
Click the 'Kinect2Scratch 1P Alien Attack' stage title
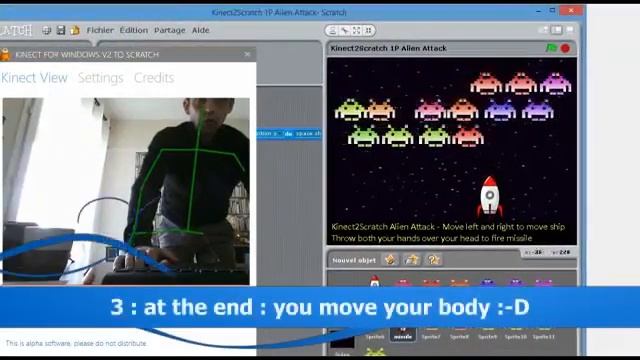[x=389, y=48]
